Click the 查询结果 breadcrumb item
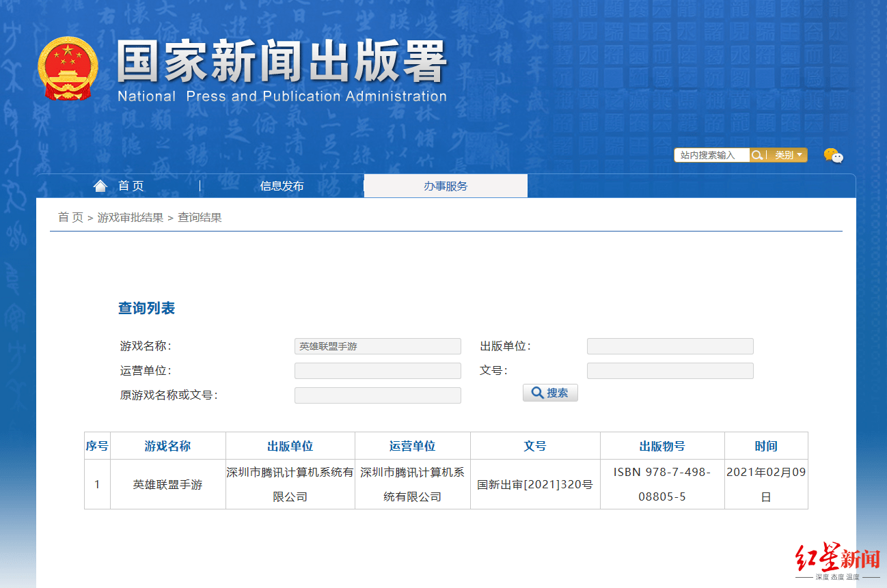This screenshot has width=887, height=588. click(x=200, y=217)
